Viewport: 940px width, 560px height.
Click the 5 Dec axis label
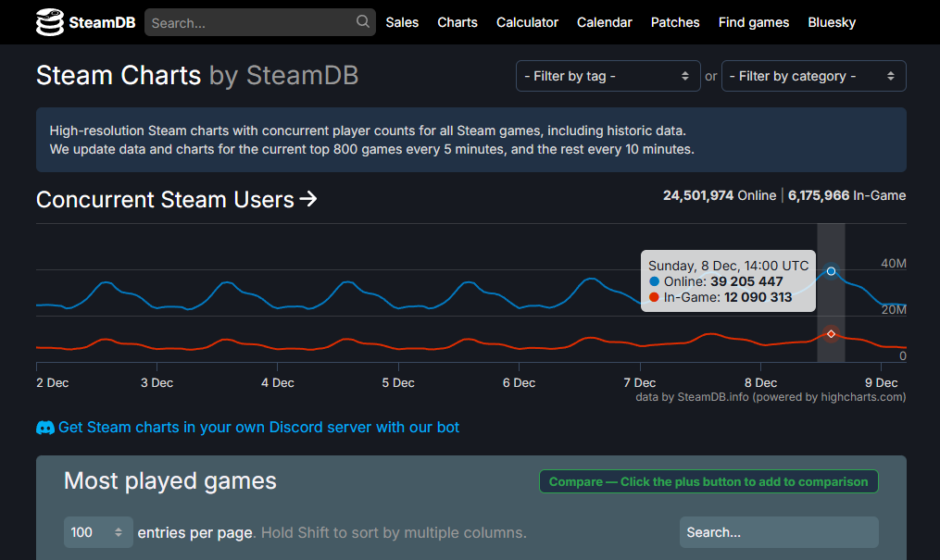coord(398,382)
